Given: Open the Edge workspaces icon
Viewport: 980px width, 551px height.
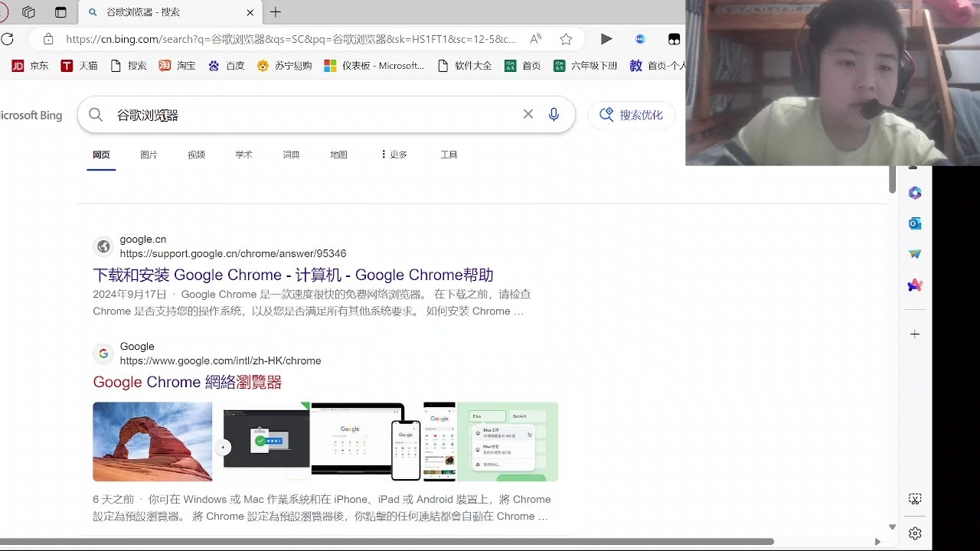Looking at the screenshot, I should (29, 12).
